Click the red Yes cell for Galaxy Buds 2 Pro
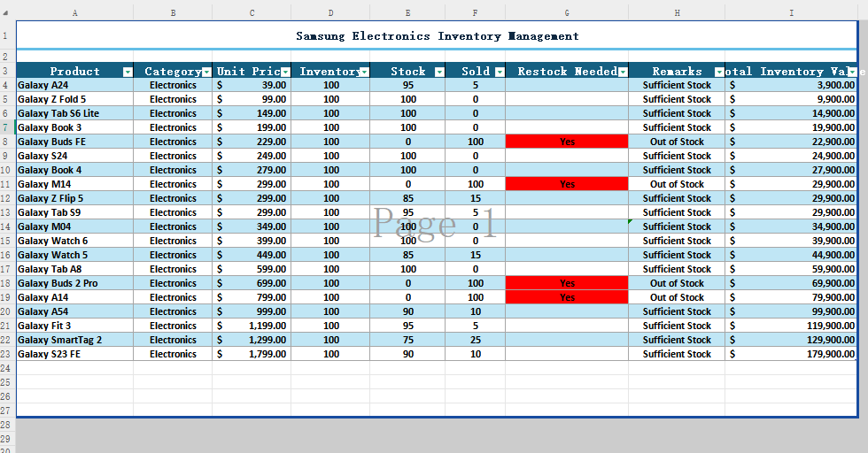This screenshot has height=453, width=868. pos(567,284)
